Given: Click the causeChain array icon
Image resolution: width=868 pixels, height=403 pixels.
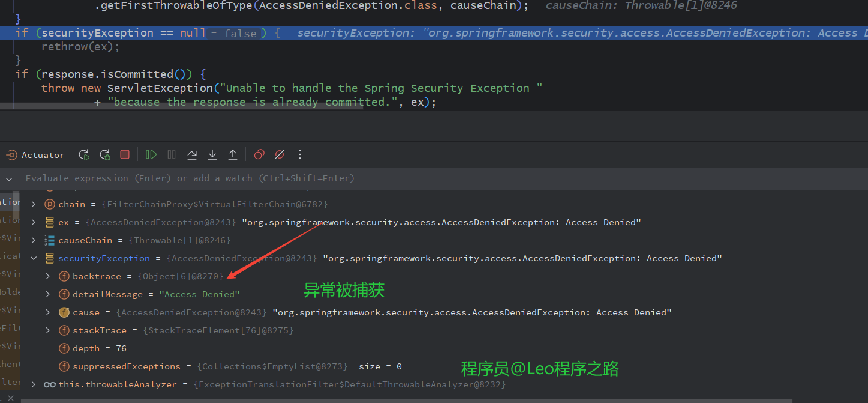Looking at the screenshot, I should pyautogui.click(x=50, y=240).
